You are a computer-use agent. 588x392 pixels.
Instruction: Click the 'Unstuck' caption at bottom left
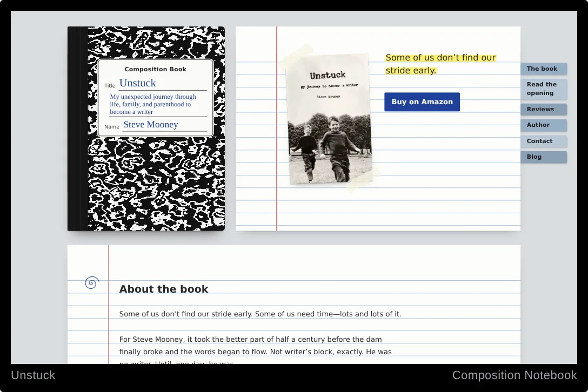[x=33, y=375]
